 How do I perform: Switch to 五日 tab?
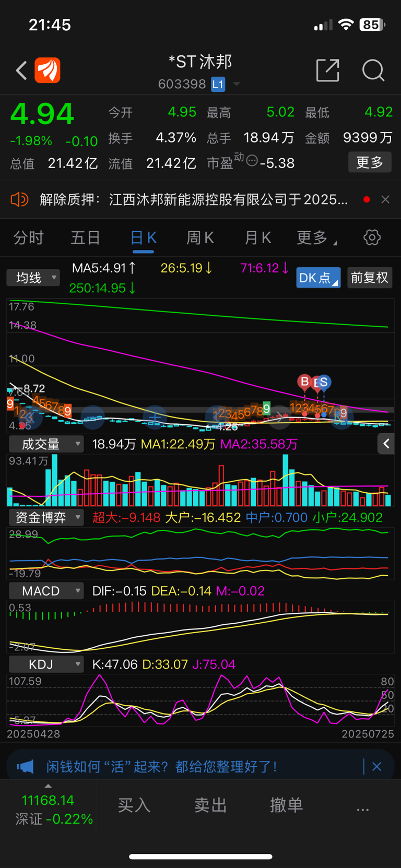pyautogui.click(x=86, y=238)
